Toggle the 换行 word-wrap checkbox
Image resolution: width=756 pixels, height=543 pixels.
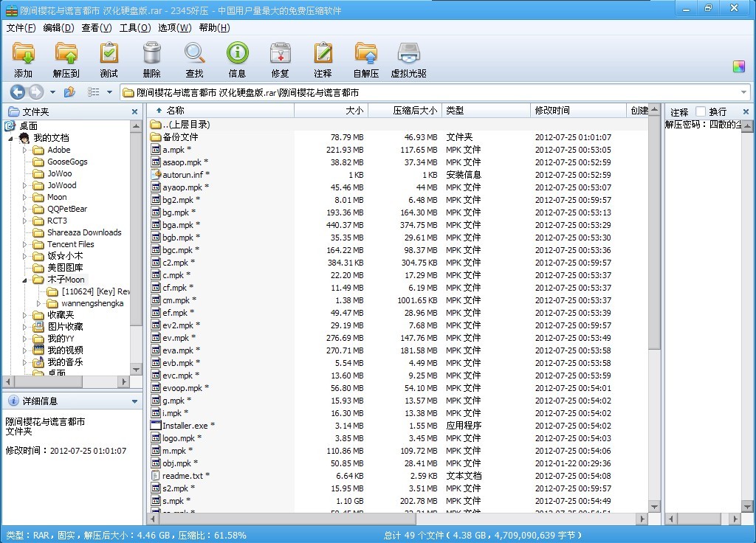pyautogui.click(x=701, y=112)
